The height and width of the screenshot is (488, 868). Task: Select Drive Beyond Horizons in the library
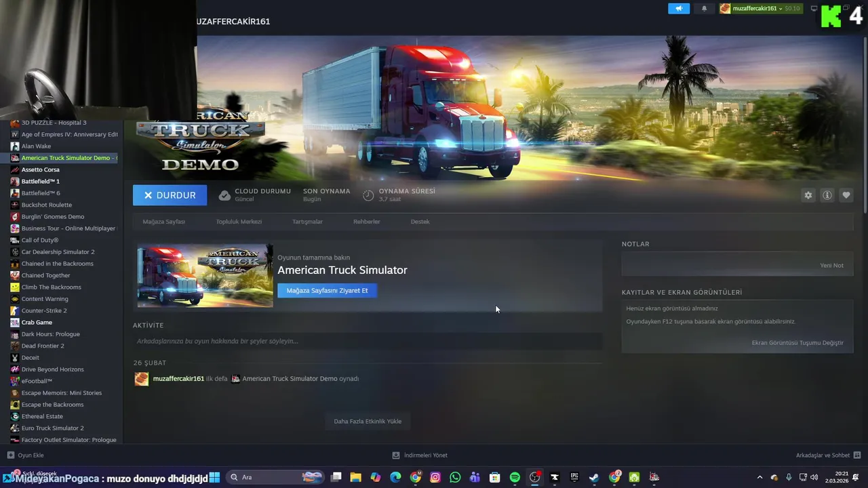point(52,369)
